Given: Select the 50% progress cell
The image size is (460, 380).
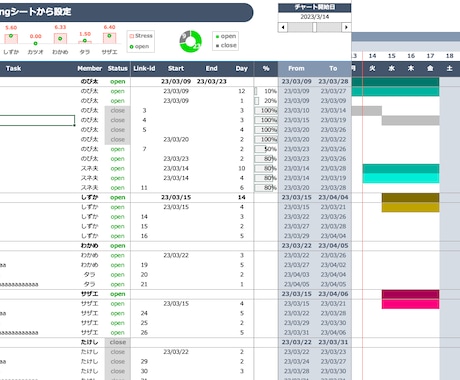Looking at the screenshot, I should (x=266, y=149).
